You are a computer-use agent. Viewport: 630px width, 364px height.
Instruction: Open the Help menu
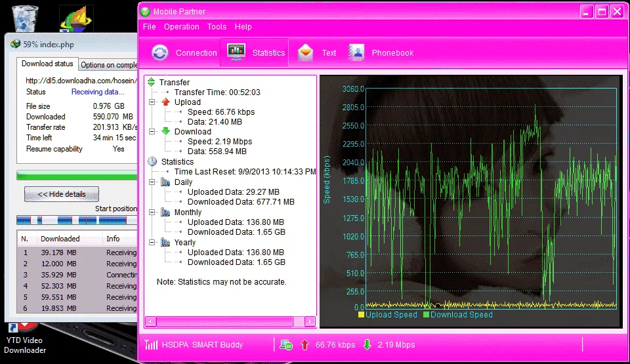[243, 26]
